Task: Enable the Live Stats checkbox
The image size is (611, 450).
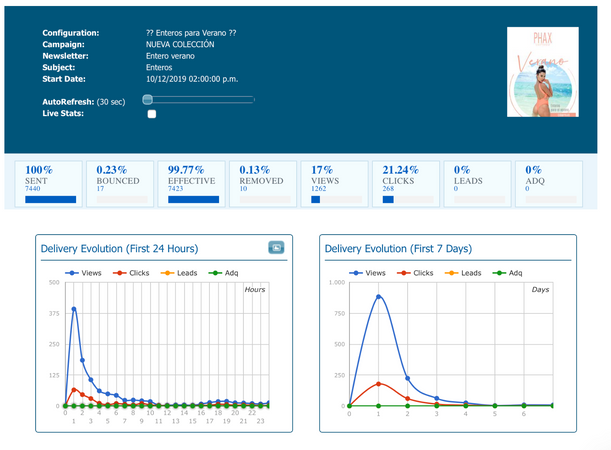Action: pos(152,115)
